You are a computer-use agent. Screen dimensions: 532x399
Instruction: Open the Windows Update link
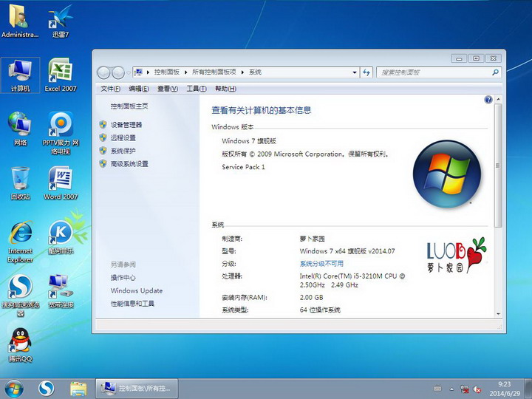click(137, 290)
